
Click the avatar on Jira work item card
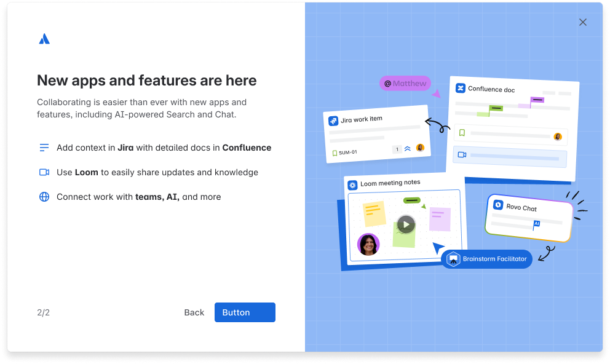point(420,148)
